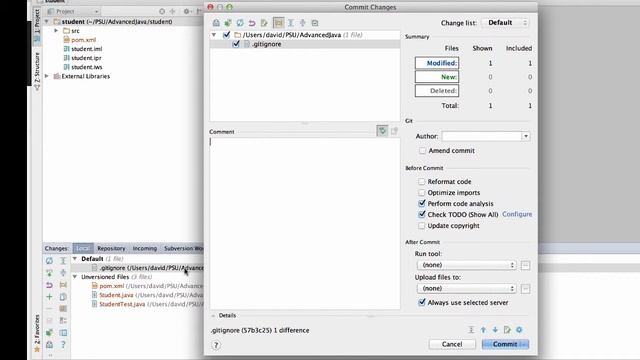Enable the Update copyright checkbox

pos(422,225)
